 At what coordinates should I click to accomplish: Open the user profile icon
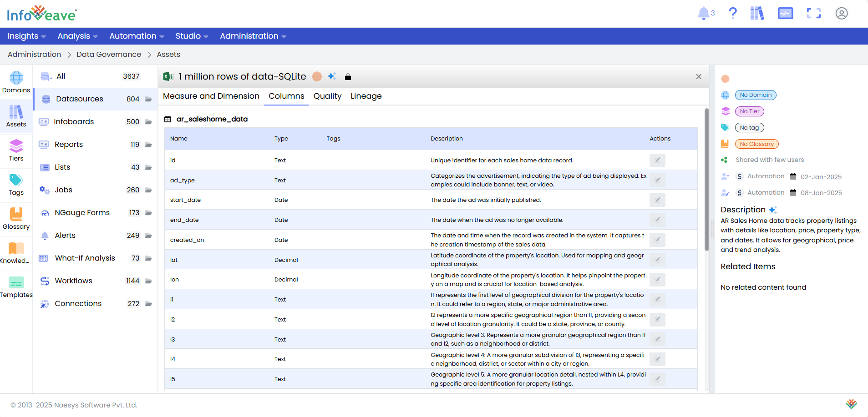click(842, 13)
